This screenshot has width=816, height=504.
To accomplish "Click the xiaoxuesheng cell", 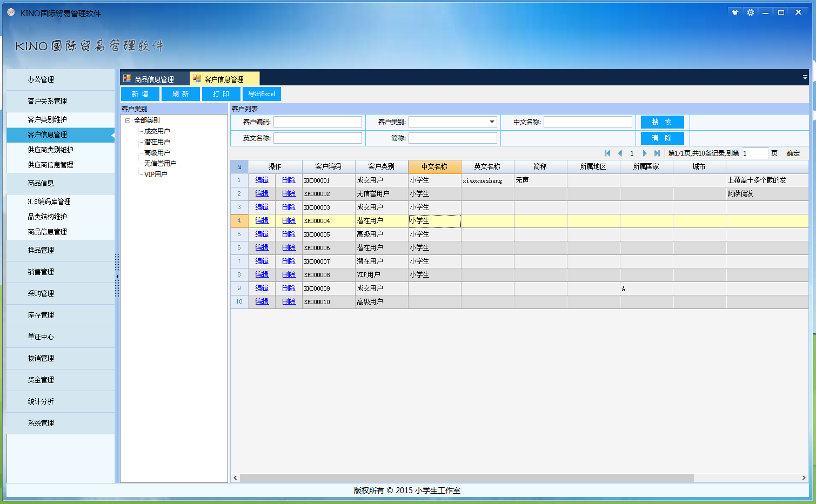I will tap(487, 180).
